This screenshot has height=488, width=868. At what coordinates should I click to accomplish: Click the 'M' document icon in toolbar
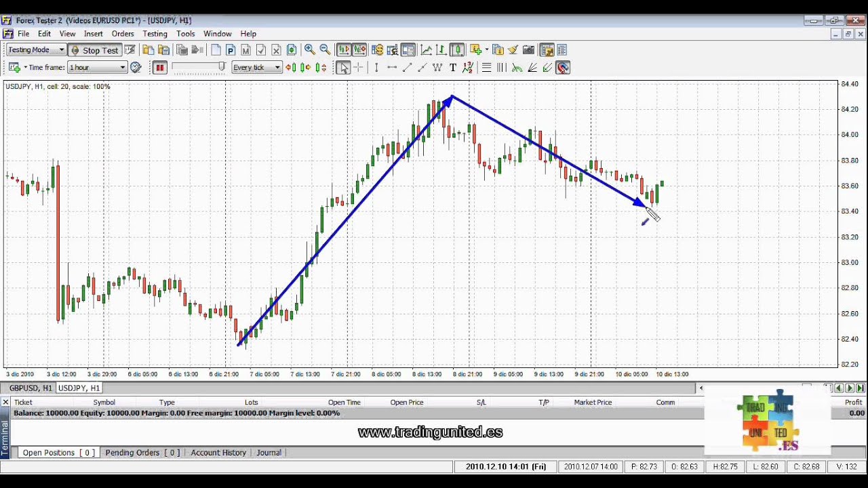coord(245,49)
